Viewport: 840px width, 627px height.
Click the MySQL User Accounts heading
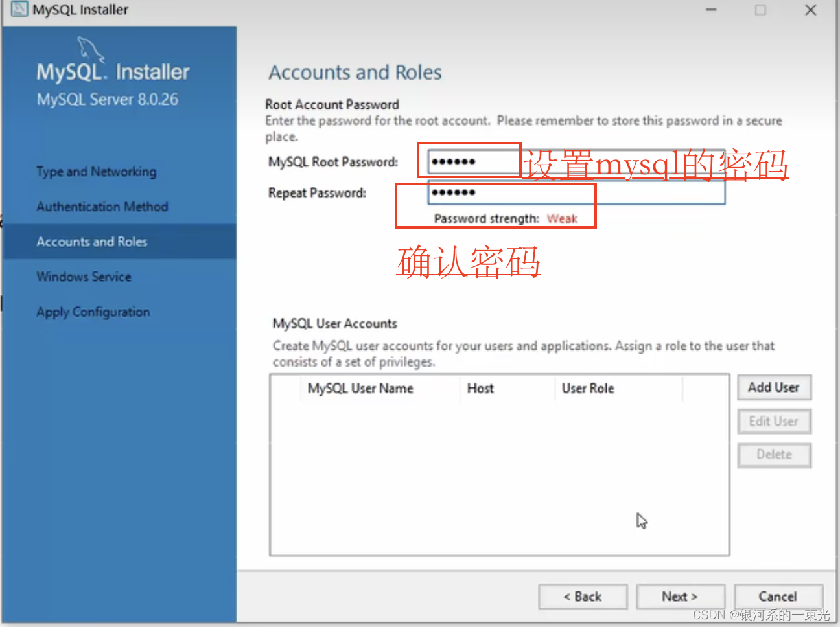click(x=335, y=323)
